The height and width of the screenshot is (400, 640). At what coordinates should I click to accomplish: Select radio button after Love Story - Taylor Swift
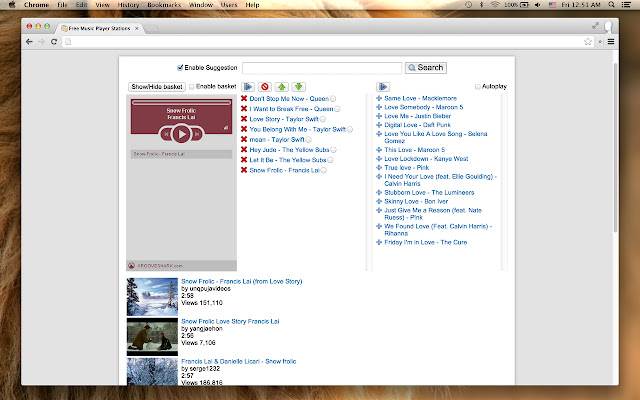[x=323, y=119]
